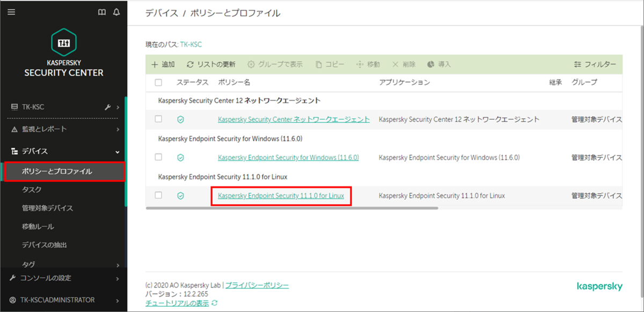Screen dimensions: 644x312
Task: Click group row Kaspersky Security Center 12 ネットワークエージェント
Action: click(x=384, y=100)
